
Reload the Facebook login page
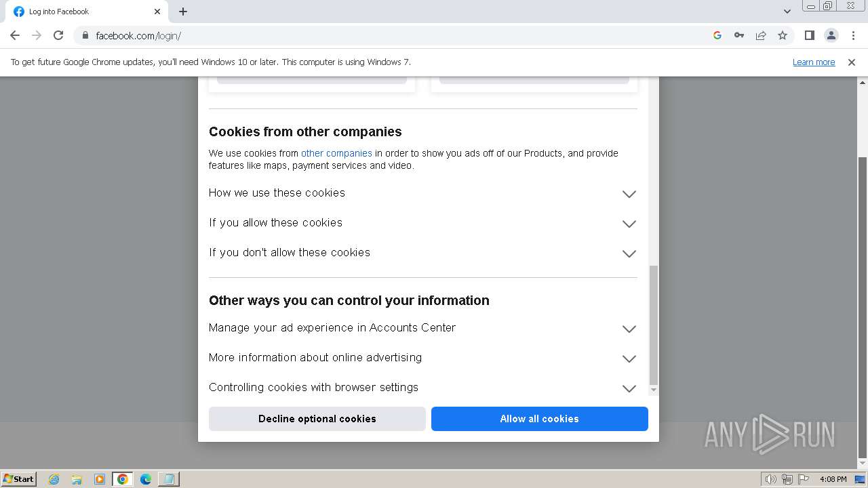pos(58,35)
